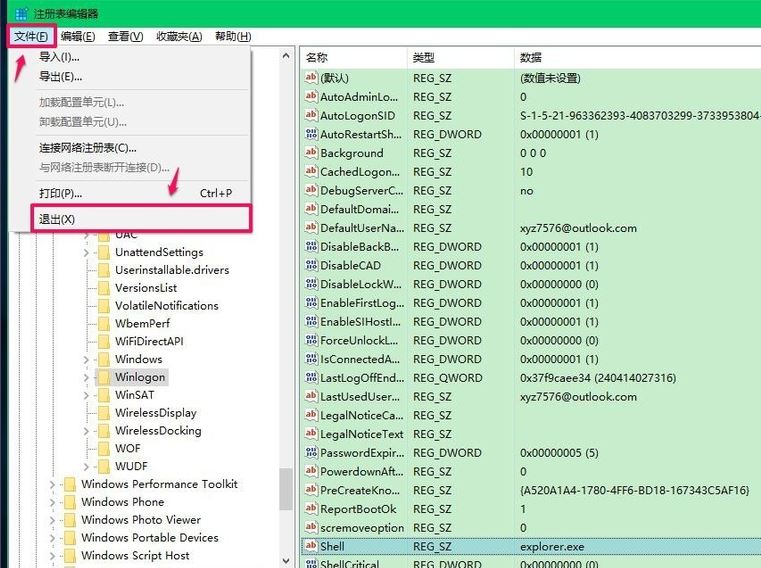Choose 退出(X) from the File menu
The image size is (761, 568).
pos(141,219)
